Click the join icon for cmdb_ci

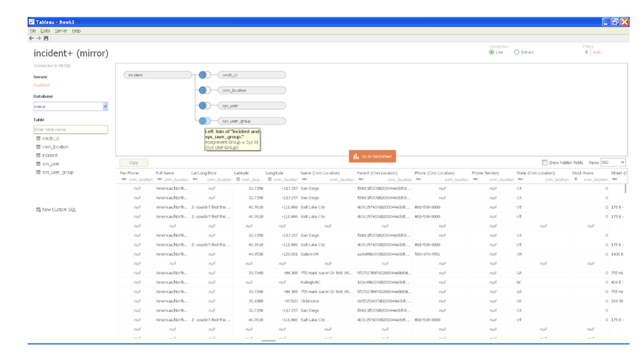pos(205,75)
